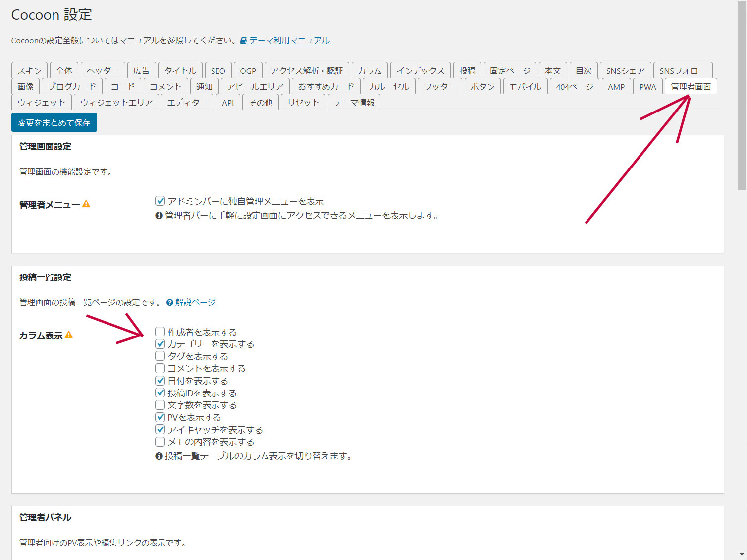
Task: Select the カラム tab
Action: [x=370, y=70]
